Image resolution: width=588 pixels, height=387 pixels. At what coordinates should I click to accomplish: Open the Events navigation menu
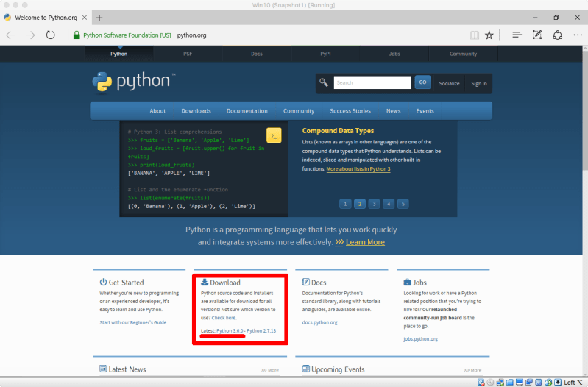425,111
